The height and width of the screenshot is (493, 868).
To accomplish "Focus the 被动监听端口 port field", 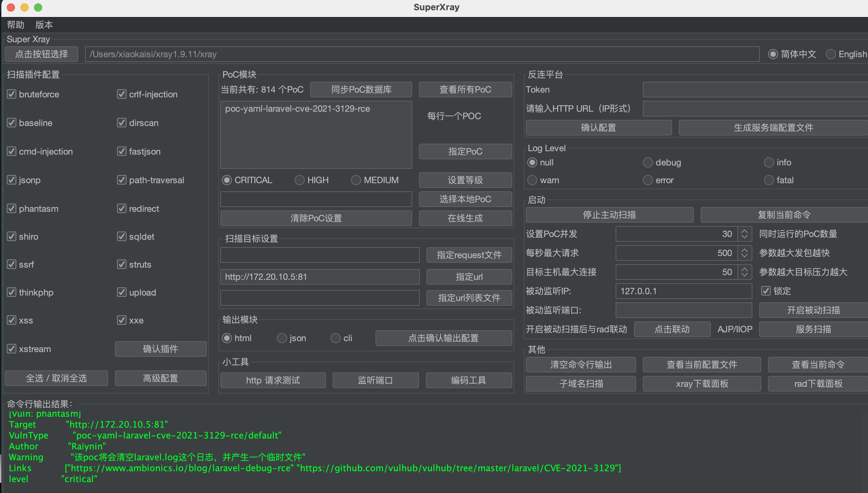I will 683,310.
